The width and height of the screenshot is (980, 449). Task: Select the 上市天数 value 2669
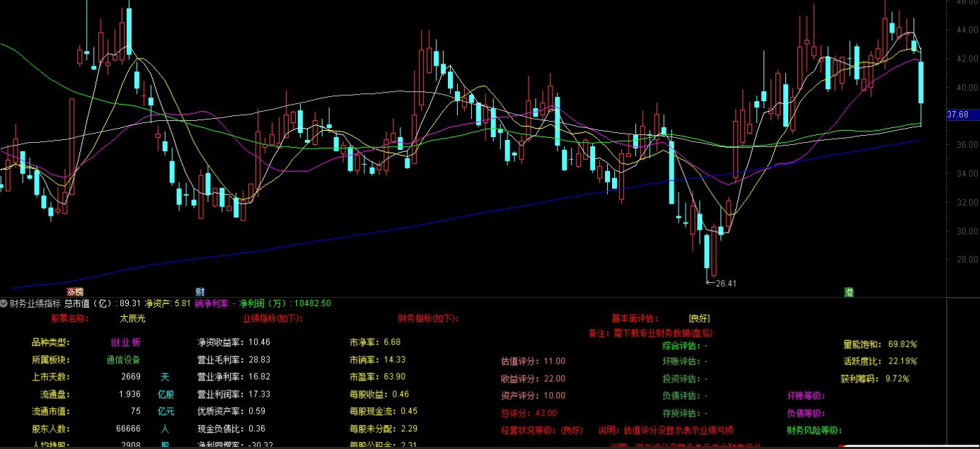pos(131,377)
